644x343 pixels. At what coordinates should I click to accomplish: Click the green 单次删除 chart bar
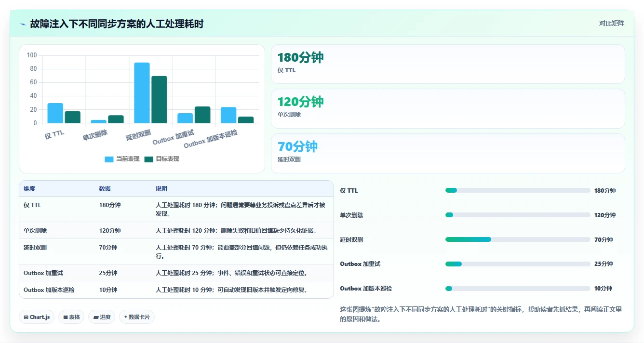tap(116, 119)
